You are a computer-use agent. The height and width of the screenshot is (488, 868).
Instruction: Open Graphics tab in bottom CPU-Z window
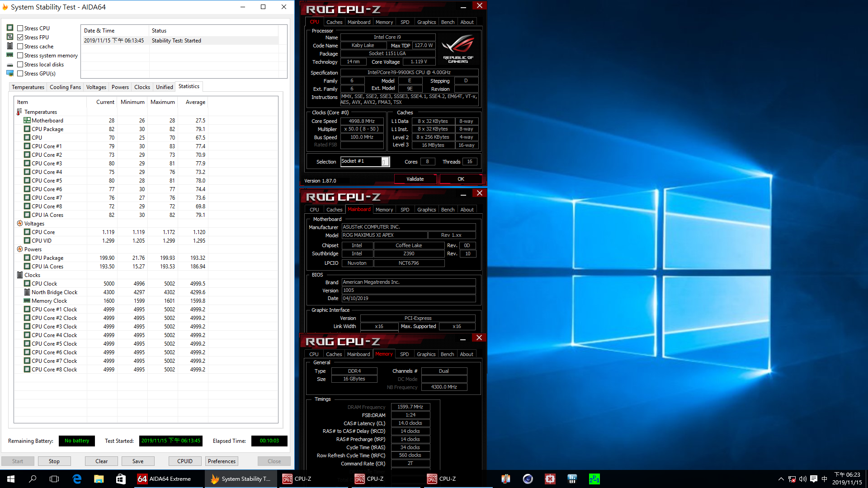pyautogui.click(x=426, y=354)
